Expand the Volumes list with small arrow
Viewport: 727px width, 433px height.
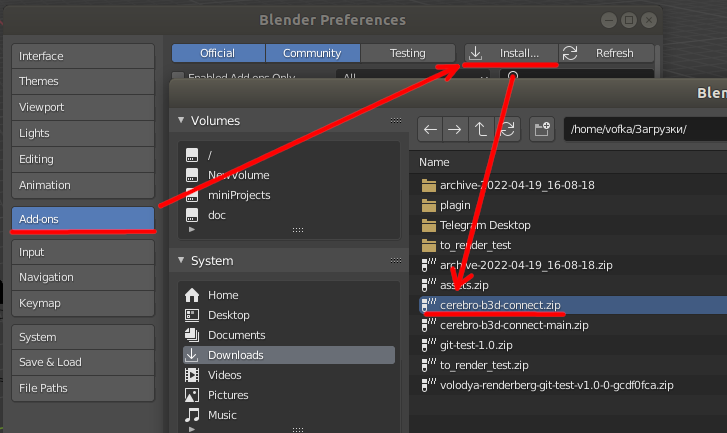[192, 229]
